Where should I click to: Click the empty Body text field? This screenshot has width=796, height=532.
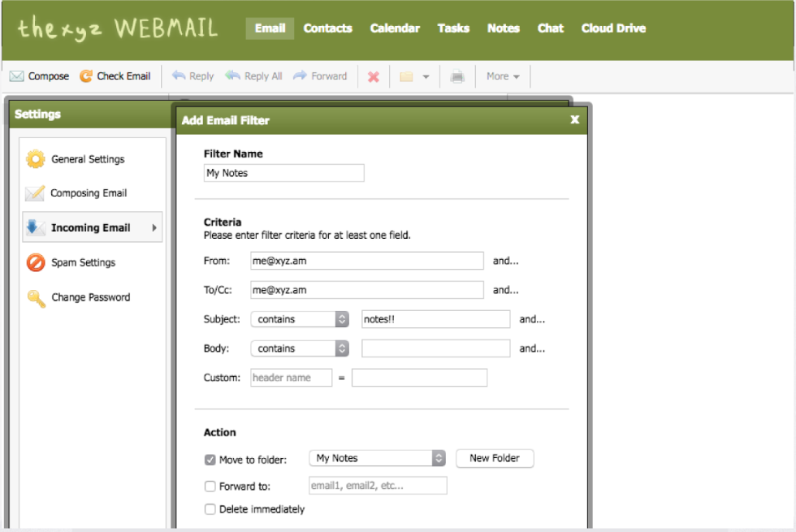435,348
